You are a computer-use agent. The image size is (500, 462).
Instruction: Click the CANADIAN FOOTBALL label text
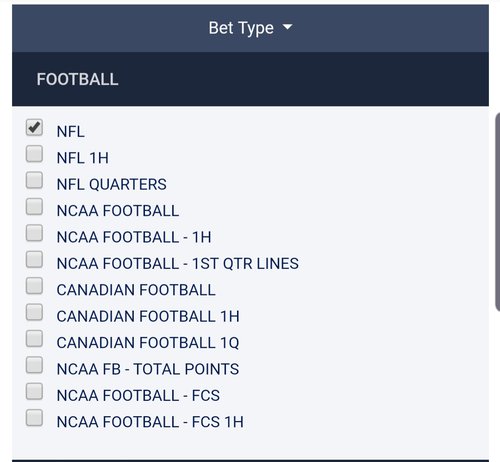(136, 290)
